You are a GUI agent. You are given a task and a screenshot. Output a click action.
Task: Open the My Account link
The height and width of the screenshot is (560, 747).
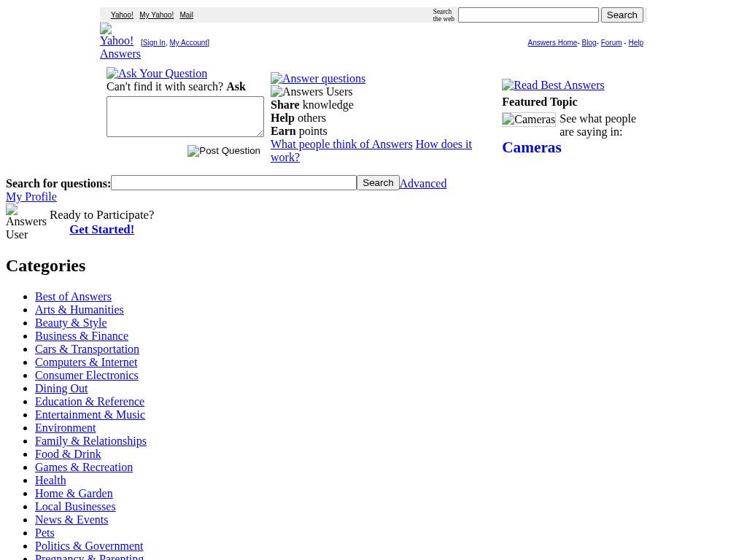pyautogui.click(x=188, y=42)
